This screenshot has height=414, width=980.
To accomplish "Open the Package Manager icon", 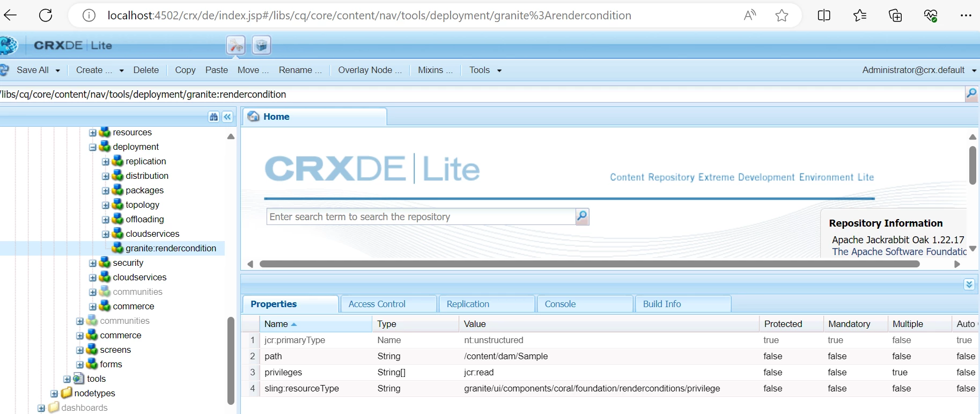I will (261, 46).
